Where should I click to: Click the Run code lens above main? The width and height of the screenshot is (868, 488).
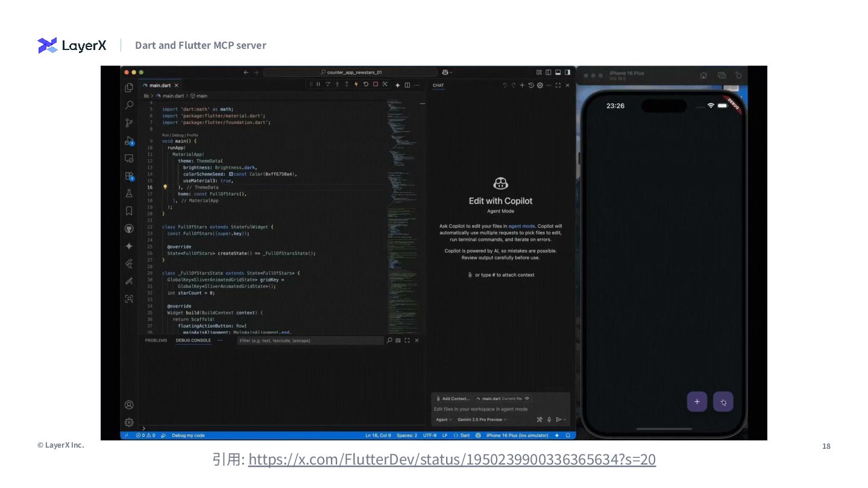[x=165, y=135]
